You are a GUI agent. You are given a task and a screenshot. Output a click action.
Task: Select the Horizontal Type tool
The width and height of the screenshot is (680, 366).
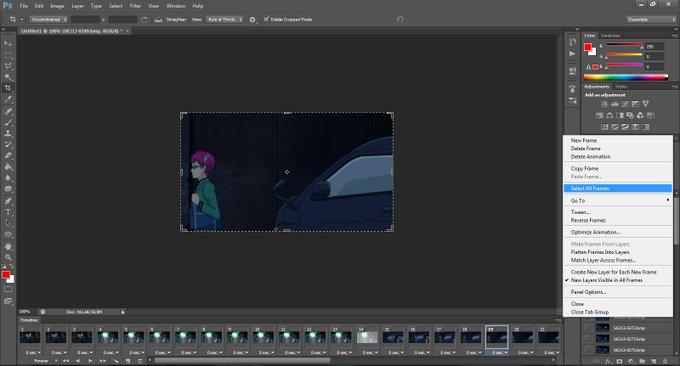[x=8, y=212]
